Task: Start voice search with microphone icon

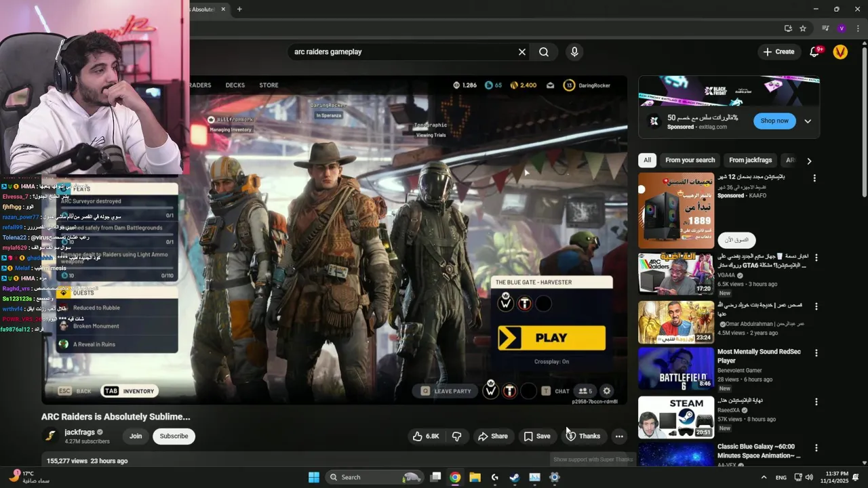Action: [574, 52]
